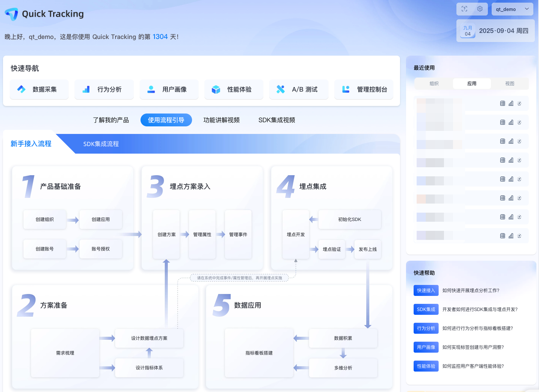Click the 快速接入 help tag
The height and width of the screenshot is (392, 539).
coord(426,291)
